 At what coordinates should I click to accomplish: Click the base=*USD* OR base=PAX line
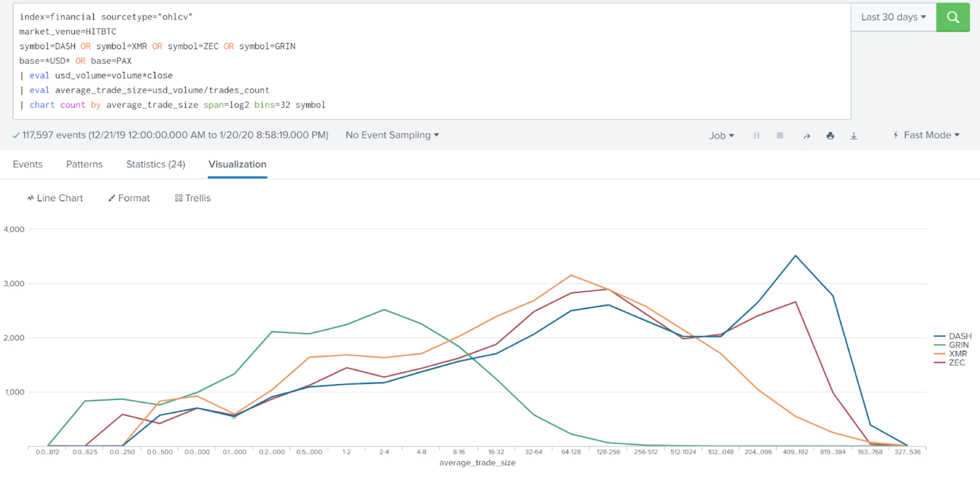click(x=75, y=61)
